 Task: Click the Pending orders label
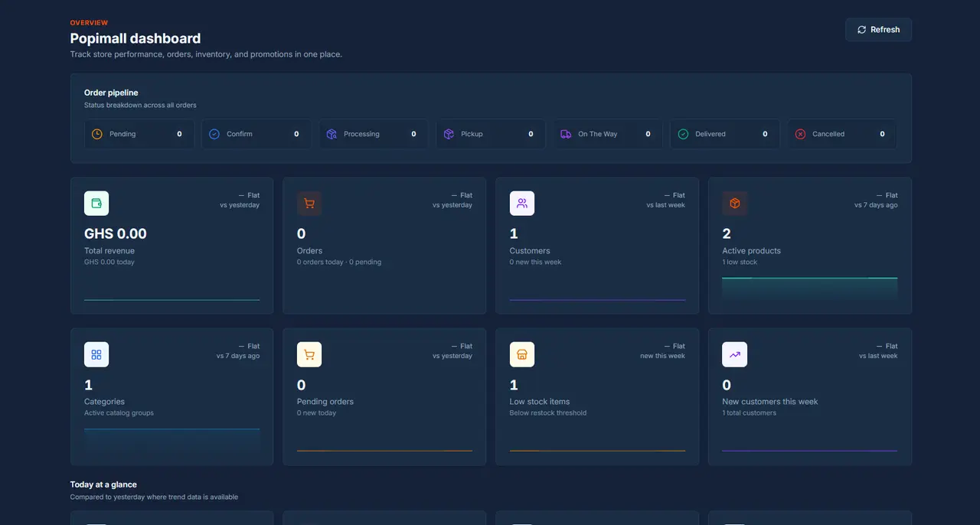325,402
